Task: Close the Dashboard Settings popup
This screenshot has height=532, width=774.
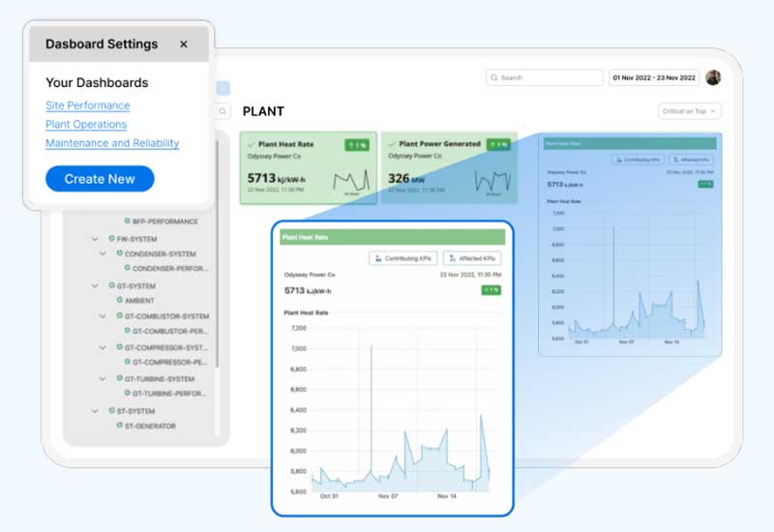Action: pyautogui.click(x=184, y=44)
